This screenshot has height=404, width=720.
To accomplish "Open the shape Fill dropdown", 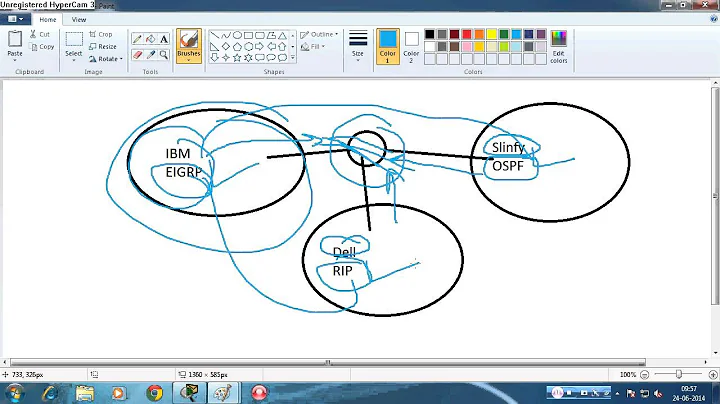I will (313, 46).
